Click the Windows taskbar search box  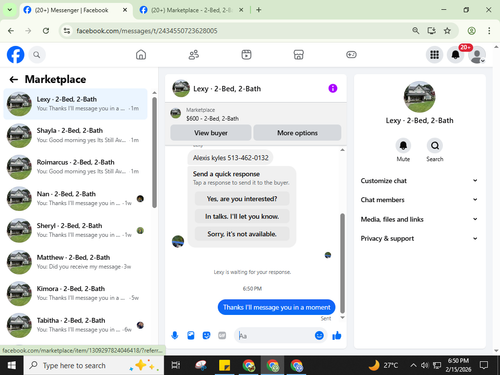(94, 365)
